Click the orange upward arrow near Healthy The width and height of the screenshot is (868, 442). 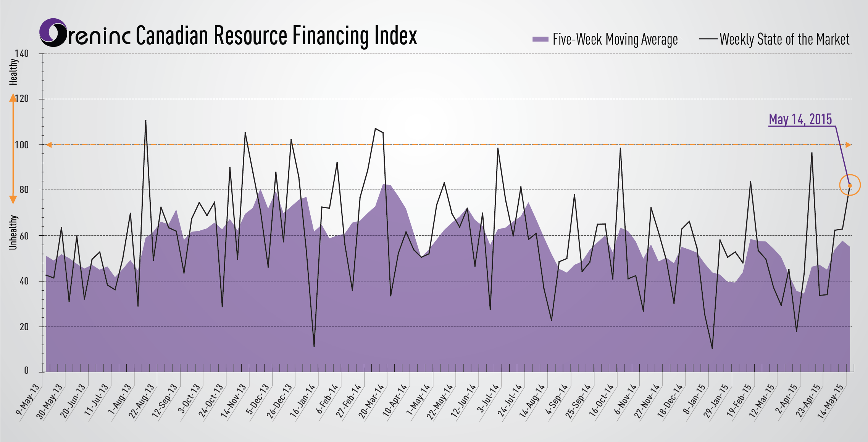[13, 98]
